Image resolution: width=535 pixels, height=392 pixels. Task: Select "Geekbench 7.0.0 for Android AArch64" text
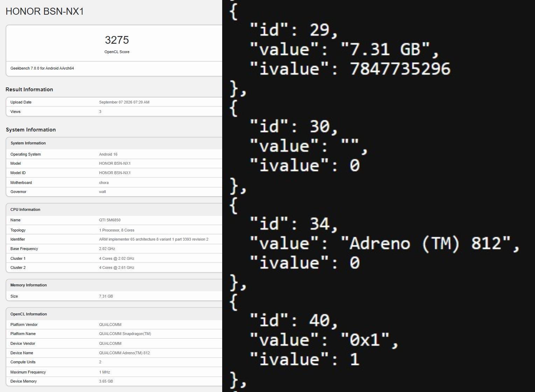(x=42, y=68)
